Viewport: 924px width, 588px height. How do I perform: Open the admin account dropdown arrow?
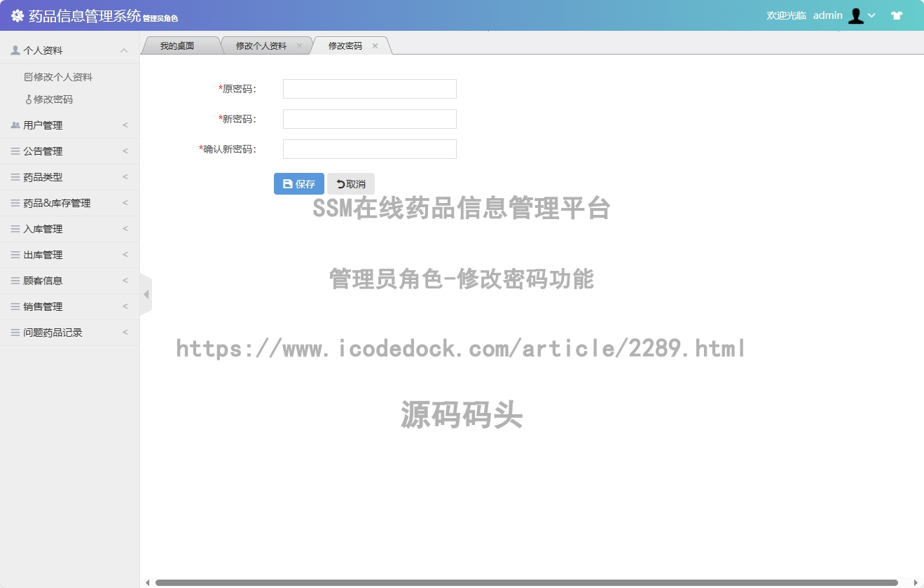coord(871,15)
